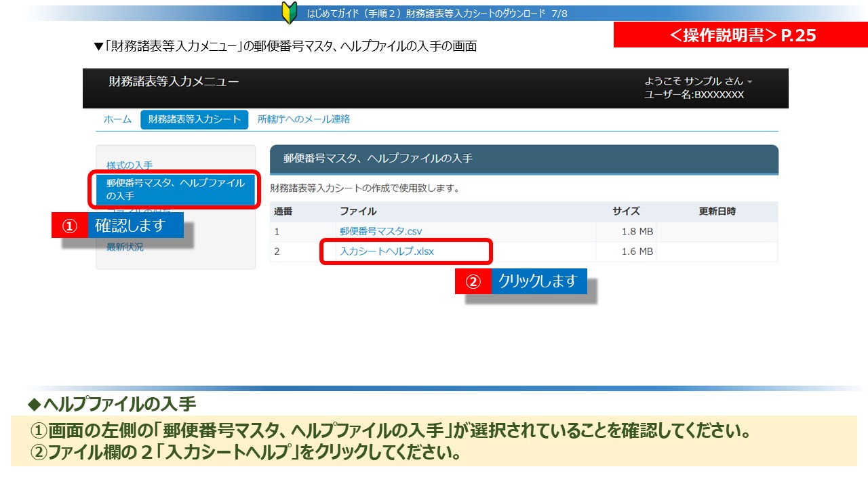Click the 更新日時 column header

point(717,211)
